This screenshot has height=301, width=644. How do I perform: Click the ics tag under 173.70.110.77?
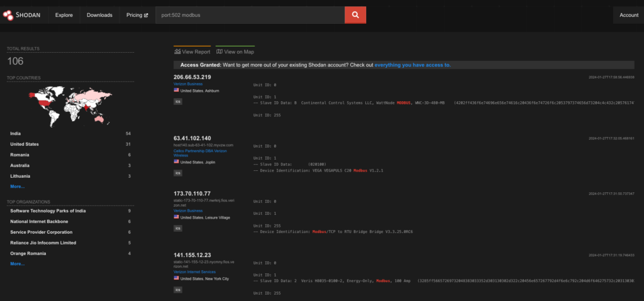coord(178,228)
